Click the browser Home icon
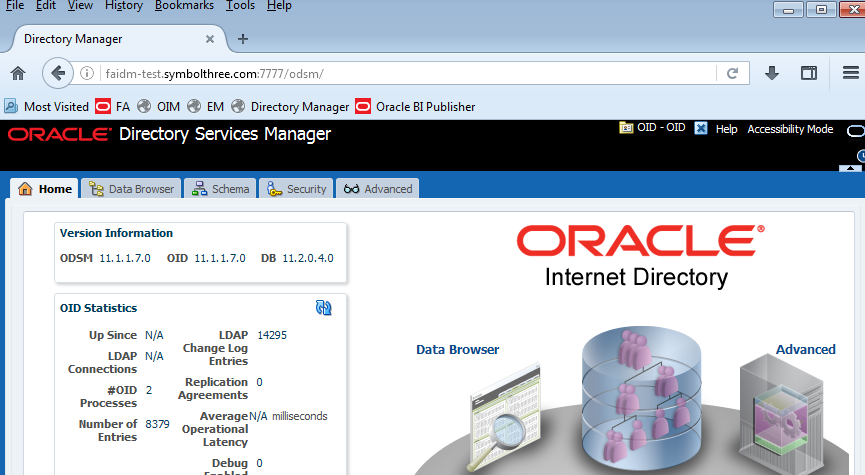Screen dimensions: 865x475 (17, 73)
